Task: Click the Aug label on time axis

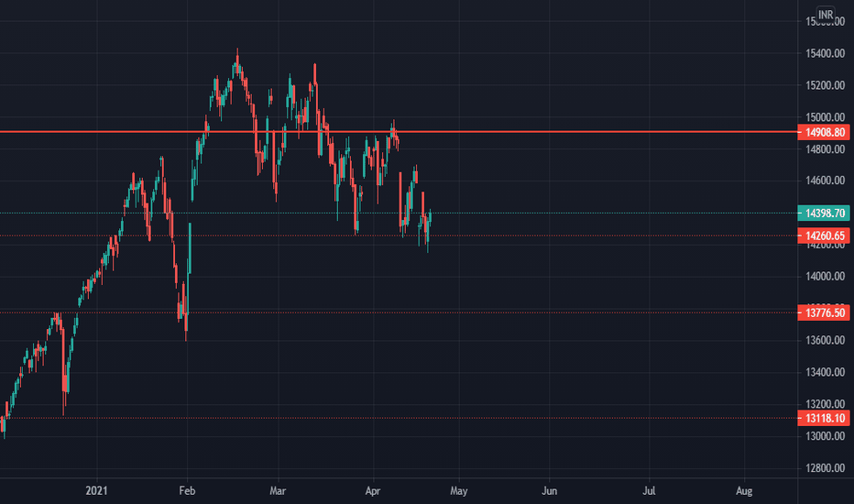Action: tap(744, 491)
